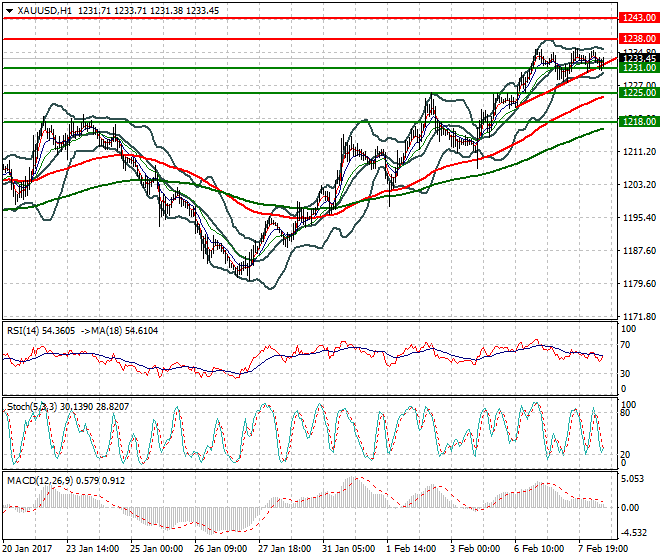Select the RSI(14) indicator label
The width and height of the screenshot is (660, 560).
(23, 331)
